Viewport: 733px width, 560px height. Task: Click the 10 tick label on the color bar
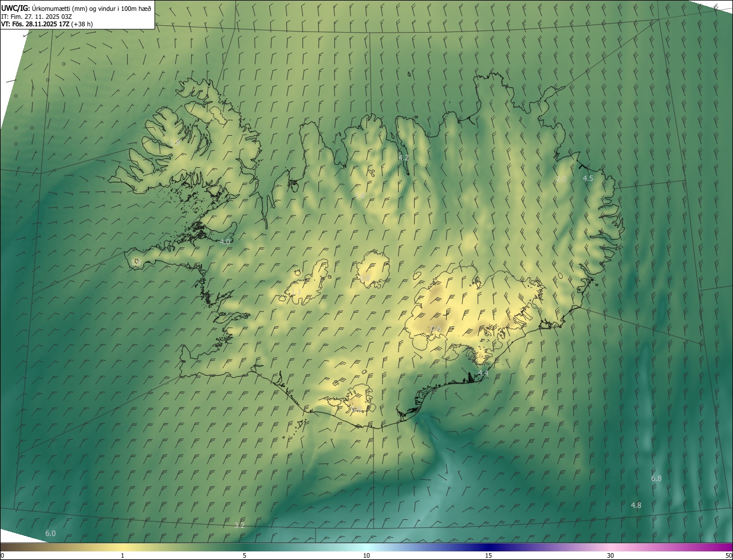366,555
